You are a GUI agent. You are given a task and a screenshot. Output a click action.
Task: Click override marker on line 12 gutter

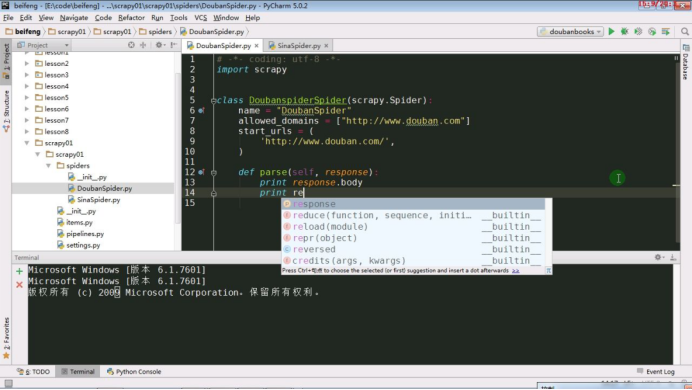click(x=201, y=172)
